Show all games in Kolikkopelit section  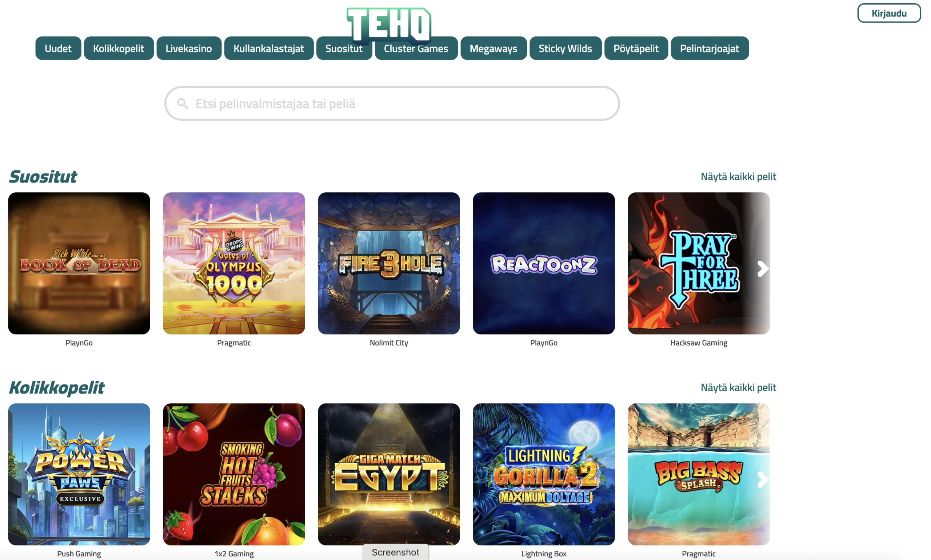tap(738, 387)
